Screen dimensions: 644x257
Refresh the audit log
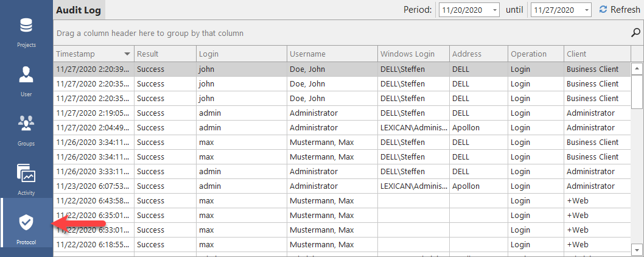(619, 10)
